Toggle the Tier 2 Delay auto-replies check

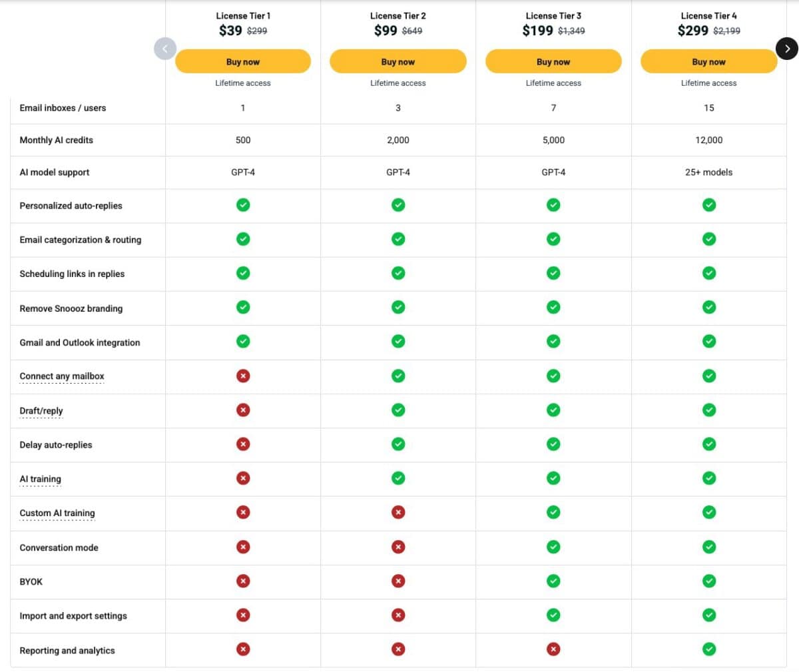(398, 444)
